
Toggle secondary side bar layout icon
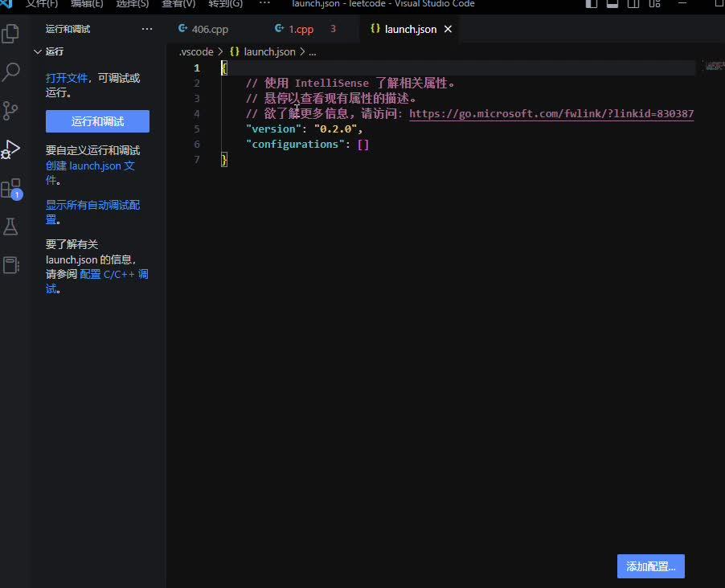click(x=633, y=4)
